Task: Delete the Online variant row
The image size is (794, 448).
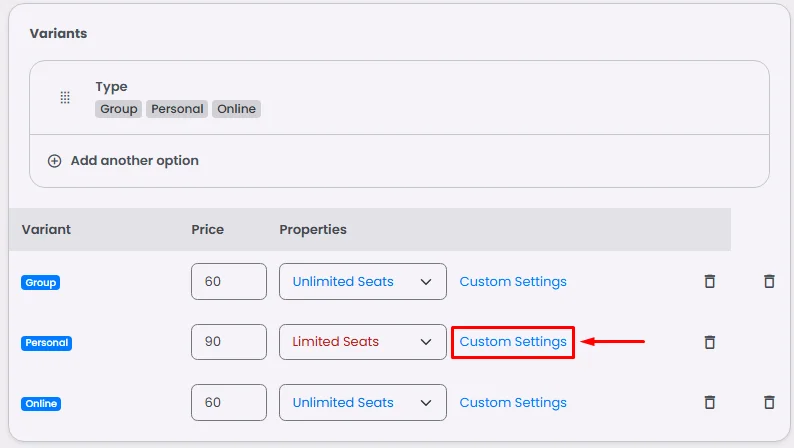Action: point(710,402)
